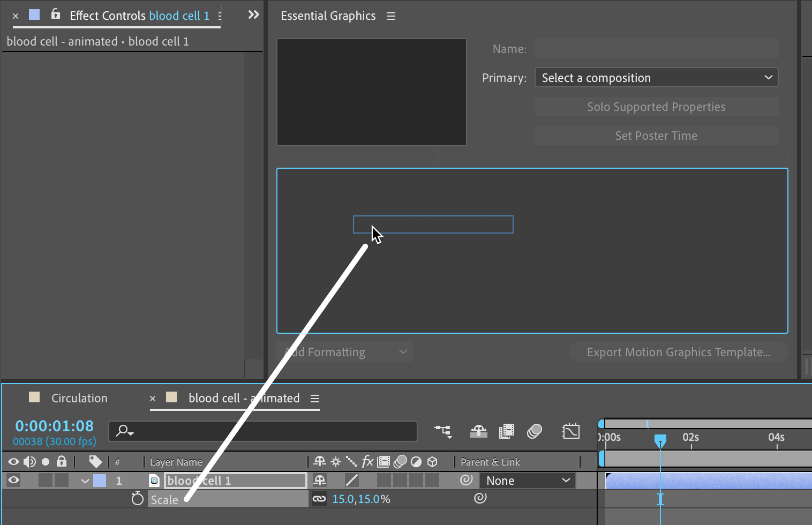Image resolution: width=812 pixels, height=525 pixels.
Task: Switch to the Circulation composition tab
Action: (79, 398)
